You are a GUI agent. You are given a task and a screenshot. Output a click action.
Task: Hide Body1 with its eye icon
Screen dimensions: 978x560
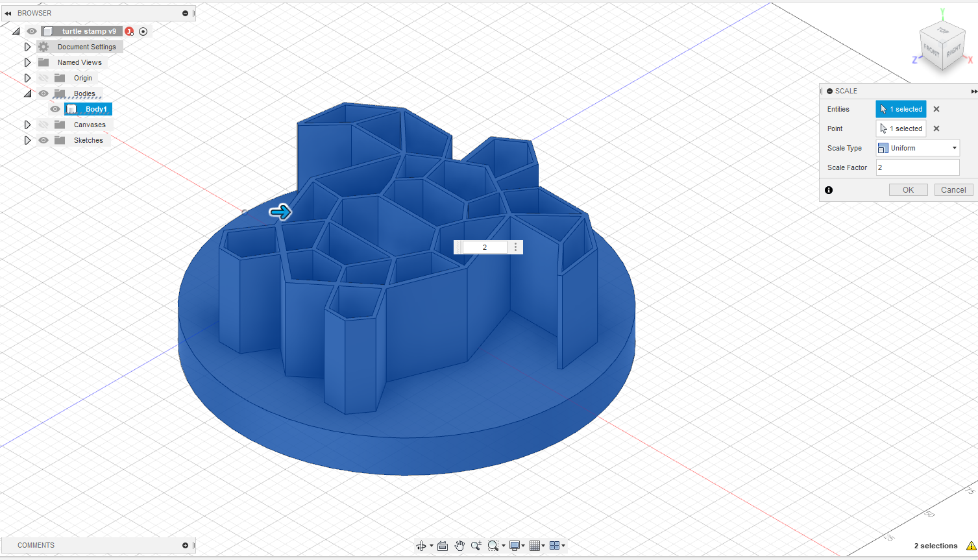click(x=55, y=109)
